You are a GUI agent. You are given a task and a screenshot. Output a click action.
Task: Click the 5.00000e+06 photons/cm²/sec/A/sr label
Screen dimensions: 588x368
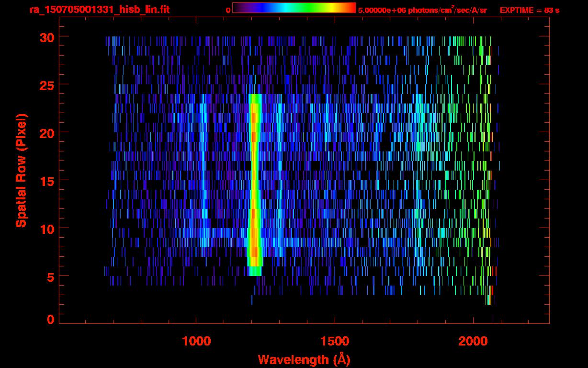(422, 10)
